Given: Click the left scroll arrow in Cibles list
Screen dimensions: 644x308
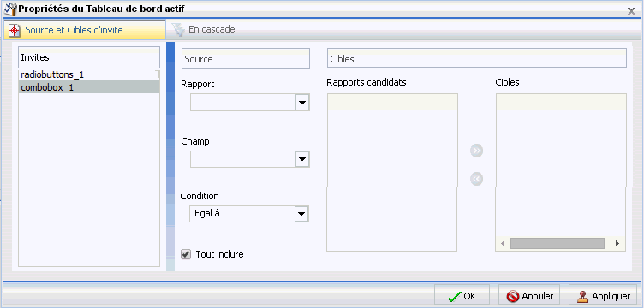Looking at the screenshot, I should [x=503, y=243].
